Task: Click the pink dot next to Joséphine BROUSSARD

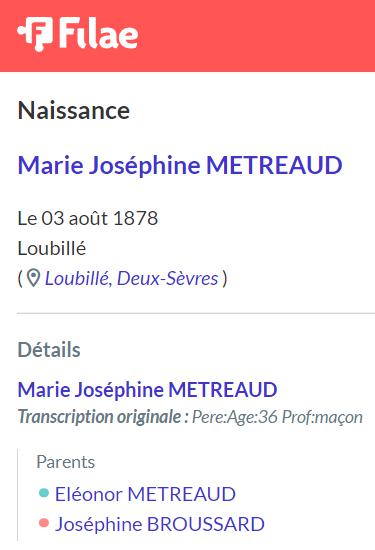Action: (x=44, y=523)
